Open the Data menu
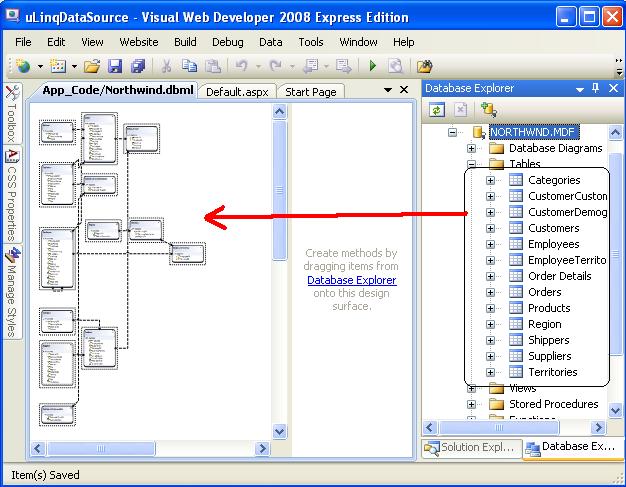626x487 pixels. pyautogui.click(x=270, y=42)
